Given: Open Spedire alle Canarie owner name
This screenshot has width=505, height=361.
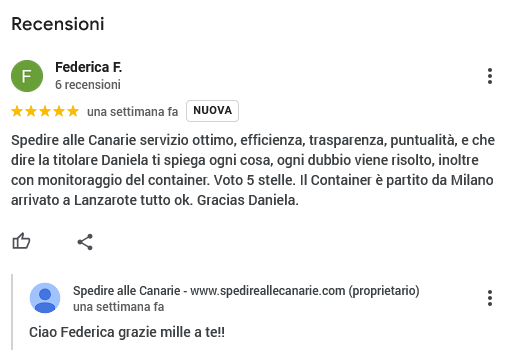Looking at the screenshot, I should 246,291.
